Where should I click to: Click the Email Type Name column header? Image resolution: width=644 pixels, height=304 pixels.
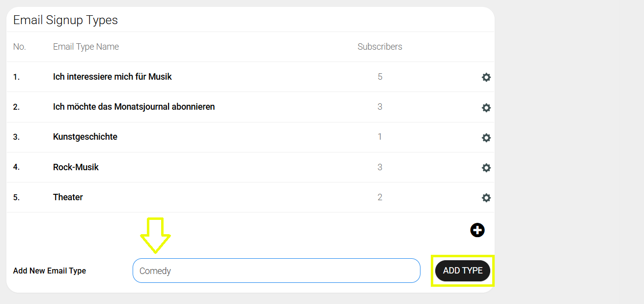pyautogui.click(x=86, y=47)
